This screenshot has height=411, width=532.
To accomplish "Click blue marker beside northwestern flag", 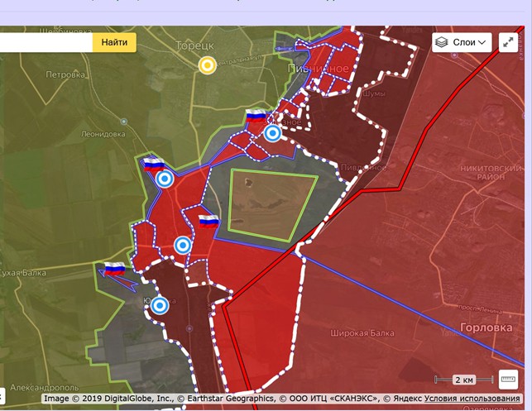I will click(x=165, y=179).
